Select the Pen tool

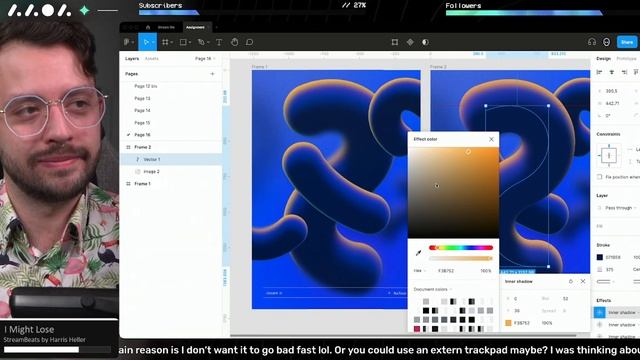(201, 42)
